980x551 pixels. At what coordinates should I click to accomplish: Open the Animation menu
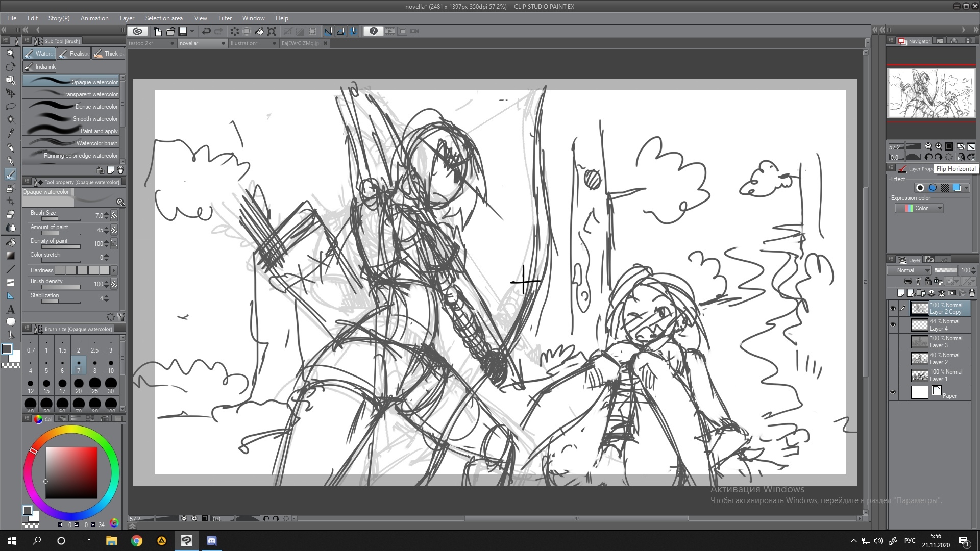(94, 18)
